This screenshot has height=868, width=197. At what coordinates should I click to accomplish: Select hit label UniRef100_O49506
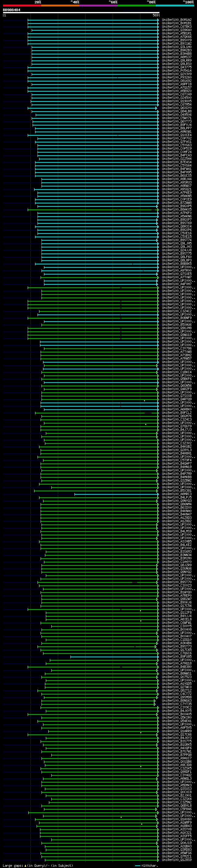(177, 115)
